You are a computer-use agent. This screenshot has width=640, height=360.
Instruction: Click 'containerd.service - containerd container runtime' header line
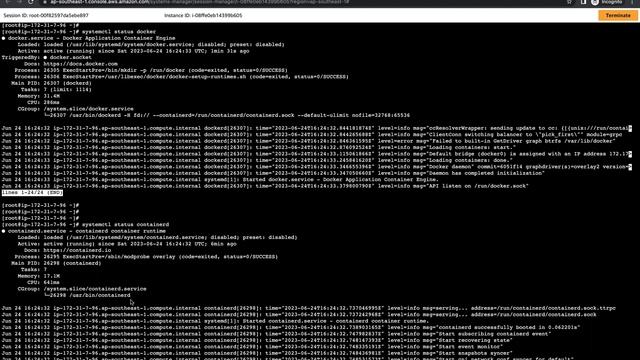[84, 231]
